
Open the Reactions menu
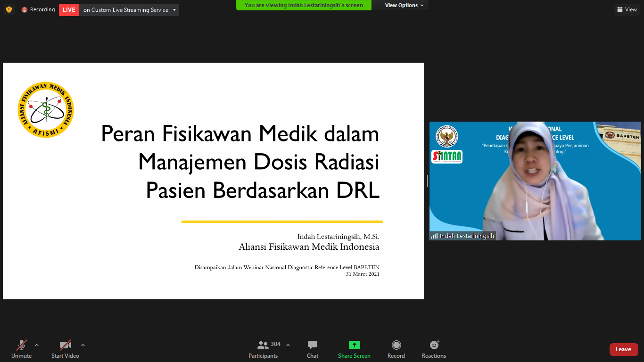434,349
